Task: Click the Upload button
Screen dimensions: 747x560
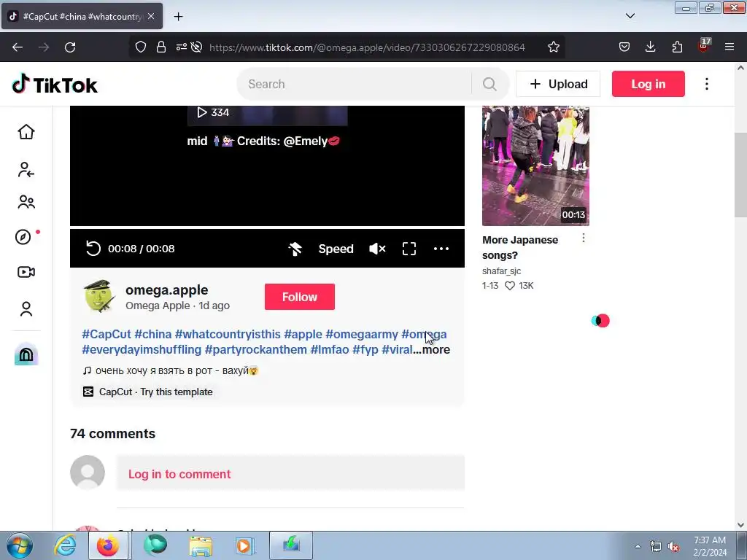Action: tap(558, 84)
